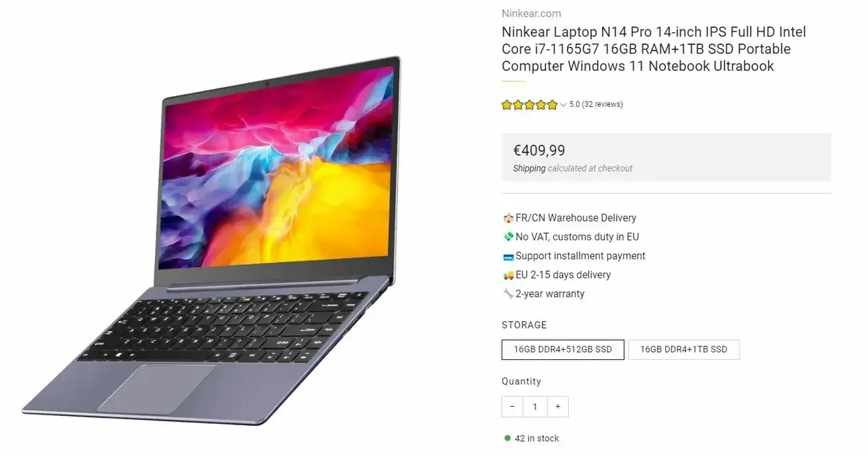Viewport: 868px width, 456px height.
Task: Select the 16GB DDR4+1TB SSD storage option
Action: (x=684, y=350)
